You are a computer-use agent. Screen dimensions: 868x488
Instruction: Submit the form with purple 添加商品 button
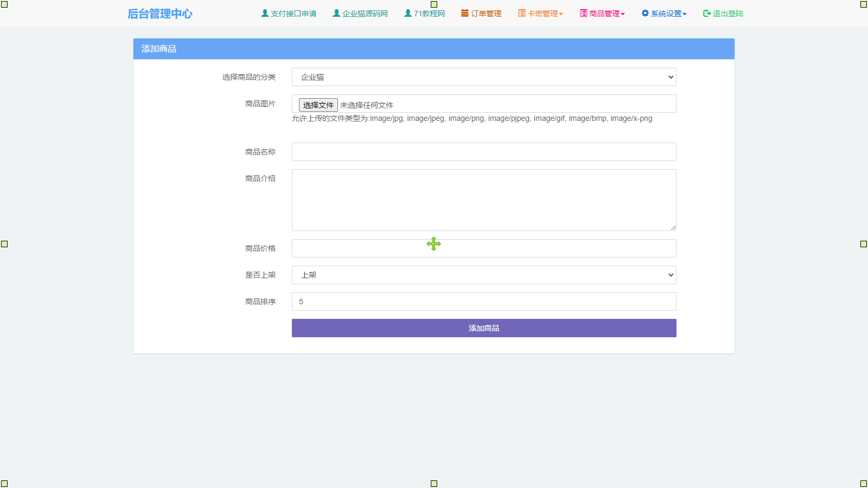click(484, 328)
